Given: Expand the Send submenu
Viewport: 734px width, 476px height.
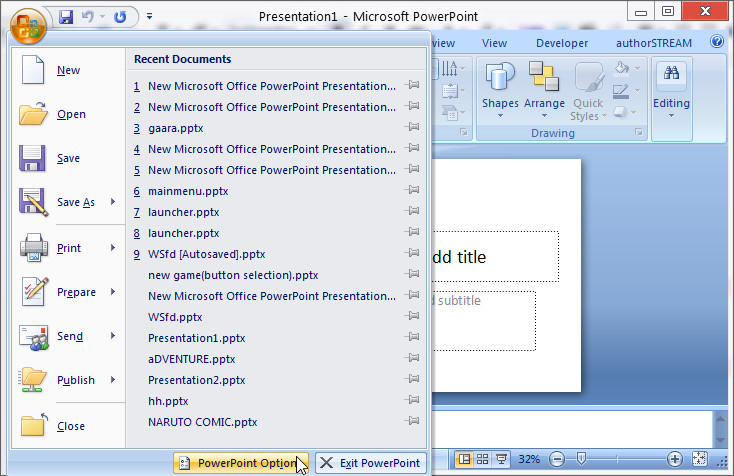Looking at the screenshot, I should pyautogui.click(x=113, y=336).
